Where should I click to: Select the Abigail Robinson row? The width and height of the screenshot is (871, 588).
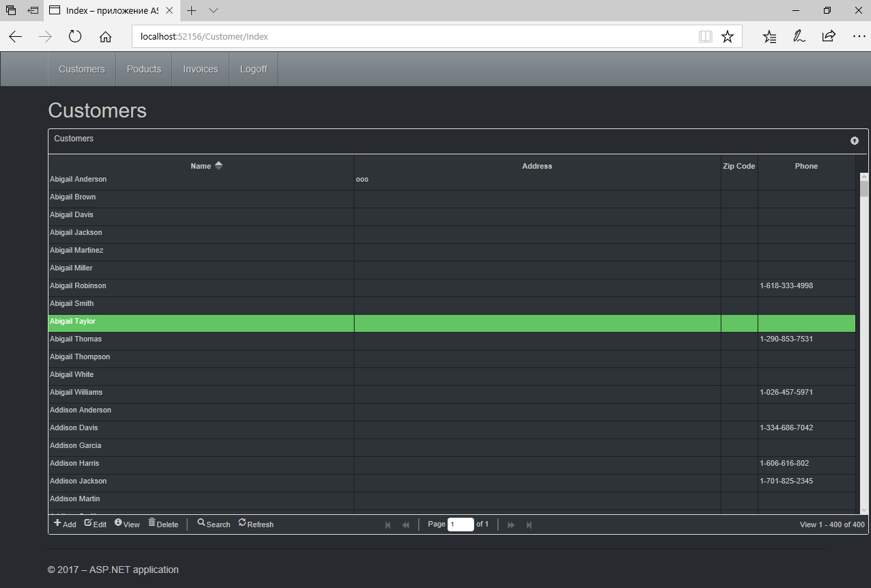tap(78, 285)
